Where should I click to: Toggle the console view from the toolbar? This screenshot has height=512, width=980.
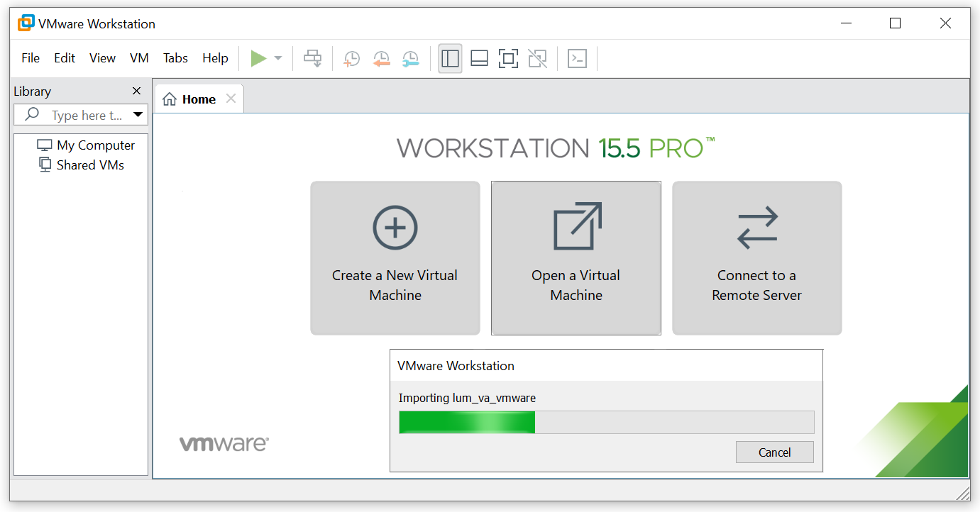pos(577,58)
